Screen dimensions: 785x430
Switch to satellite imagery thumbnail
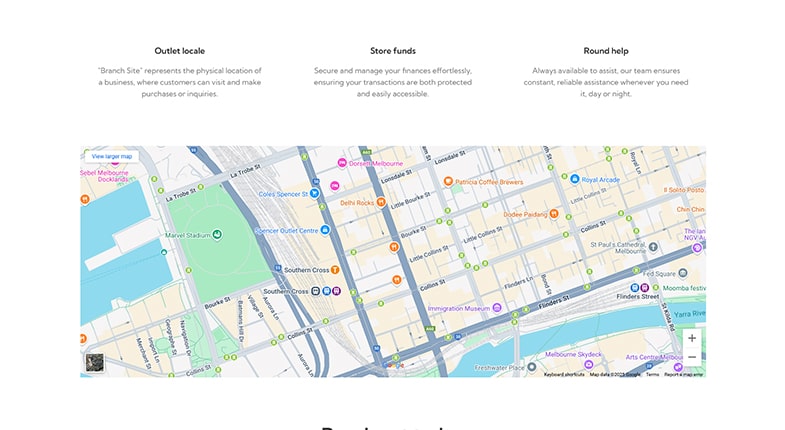pos(95,362)
